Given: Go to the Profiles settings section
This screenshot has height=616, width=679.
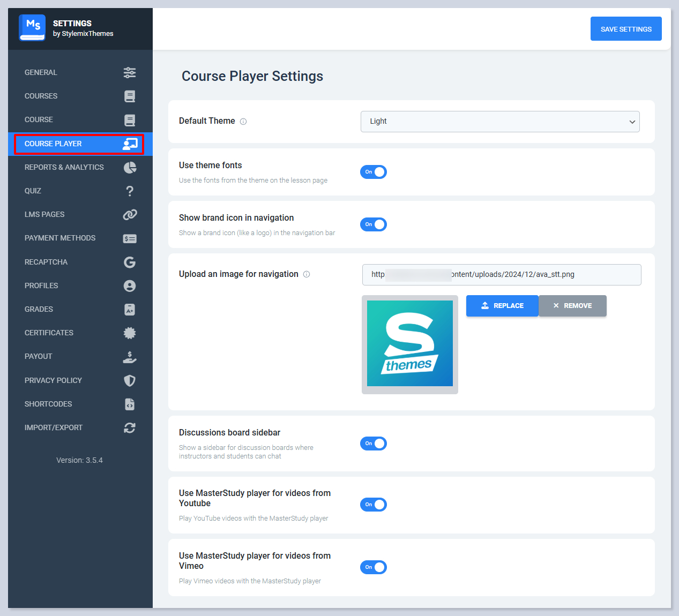Looking at the screenshot, I should (41, 286).
